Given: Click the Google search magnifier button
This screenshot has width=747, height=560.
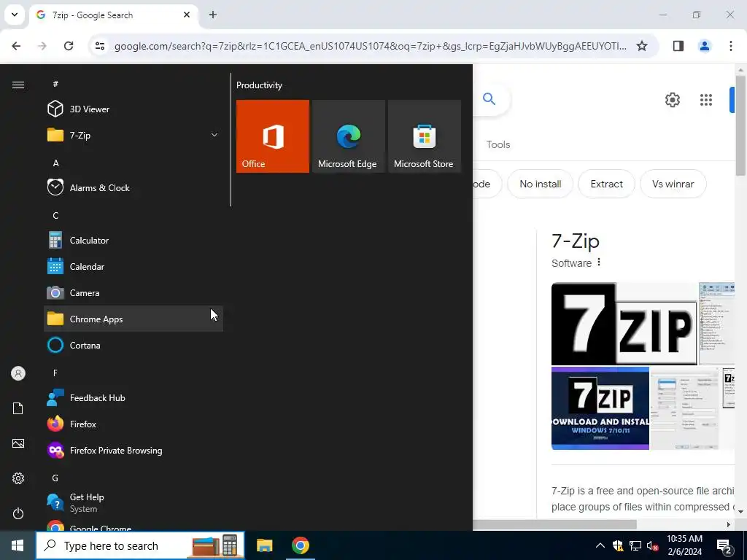Looking at the screenshot, I should click(489, 99).
